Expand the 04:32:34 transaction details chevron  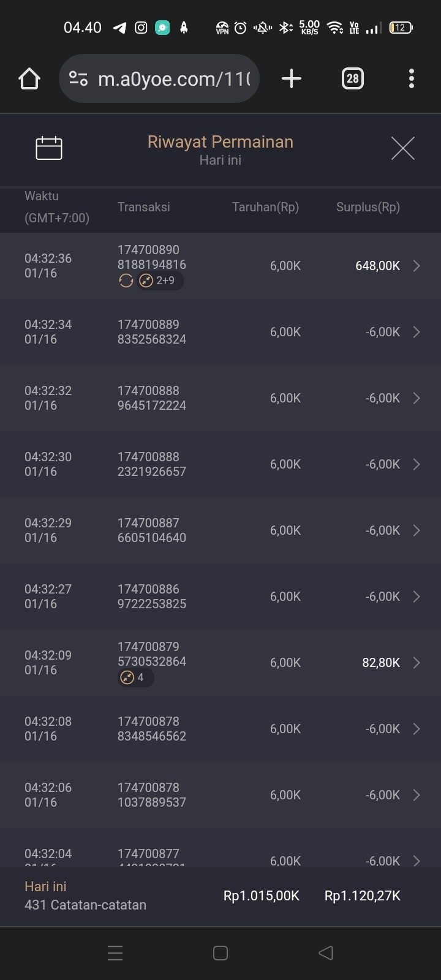pyautogui.click(x=417, y=332)
